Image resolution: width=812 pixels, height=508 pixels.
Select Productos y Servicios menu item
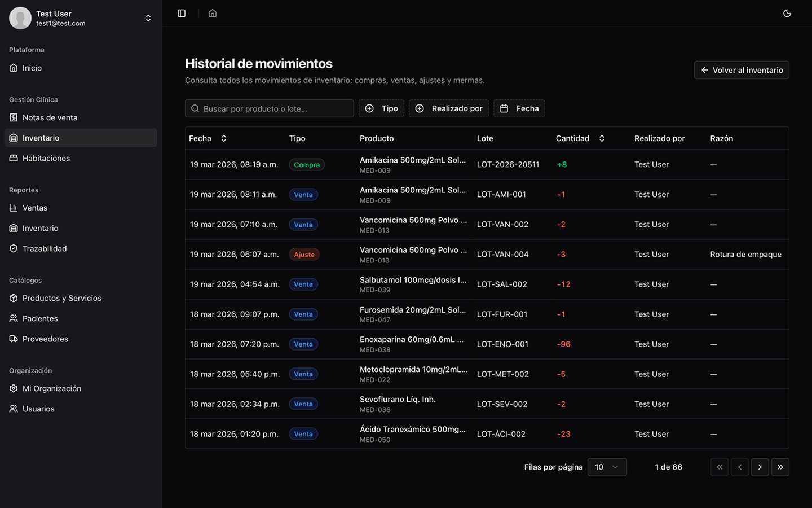tap(62, 298)
